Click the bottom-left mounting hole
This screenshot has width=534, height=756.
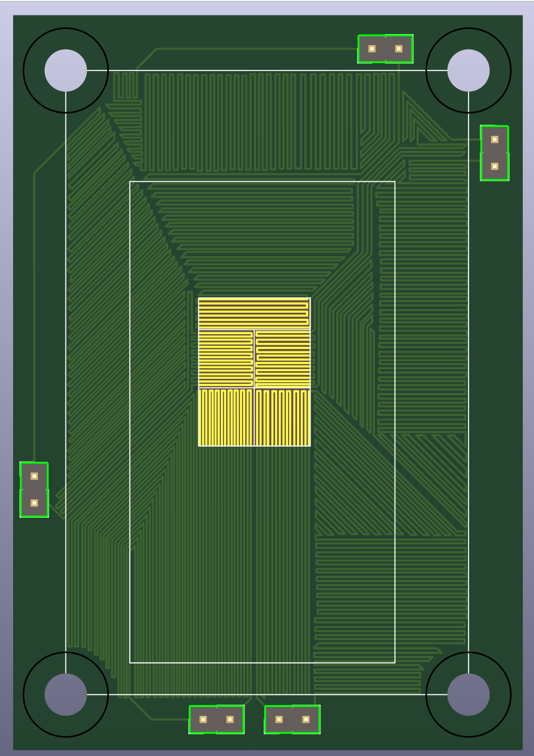point(65,695)
